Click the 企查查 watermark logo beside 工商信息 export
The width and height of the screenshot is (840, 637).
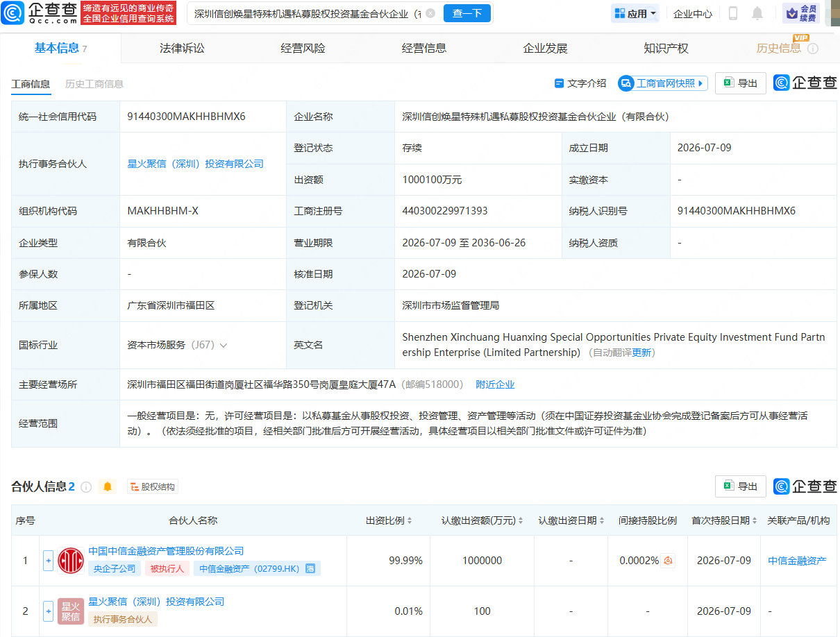[x=805, y=83]
